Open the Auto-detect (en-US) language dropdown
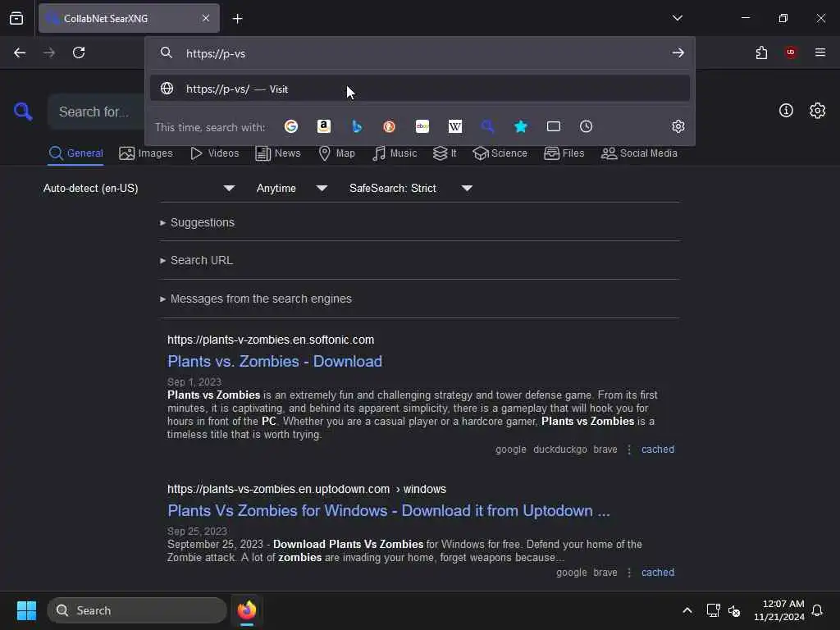This screenshot has width=840, height=630. click(139, 188)
